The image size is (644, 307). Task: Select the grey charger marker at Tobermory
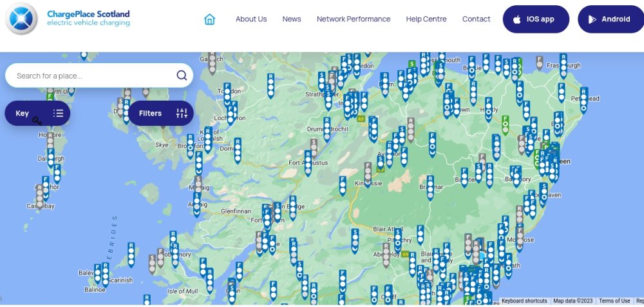click(x=160, y=257)
